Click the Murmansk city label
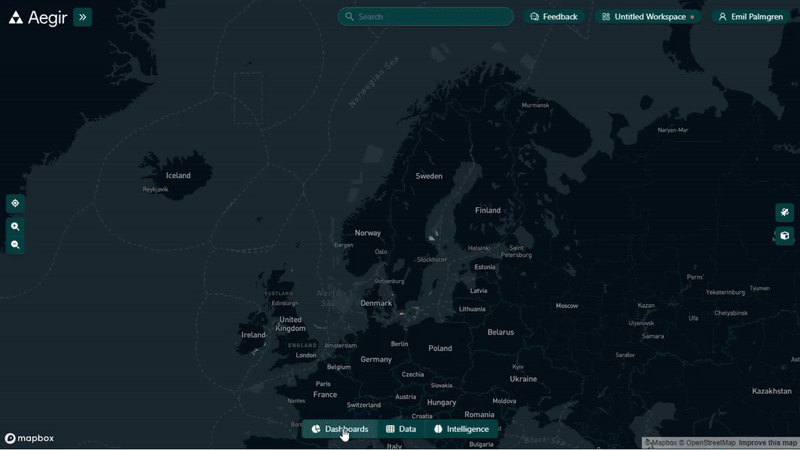 coord(535,105)
